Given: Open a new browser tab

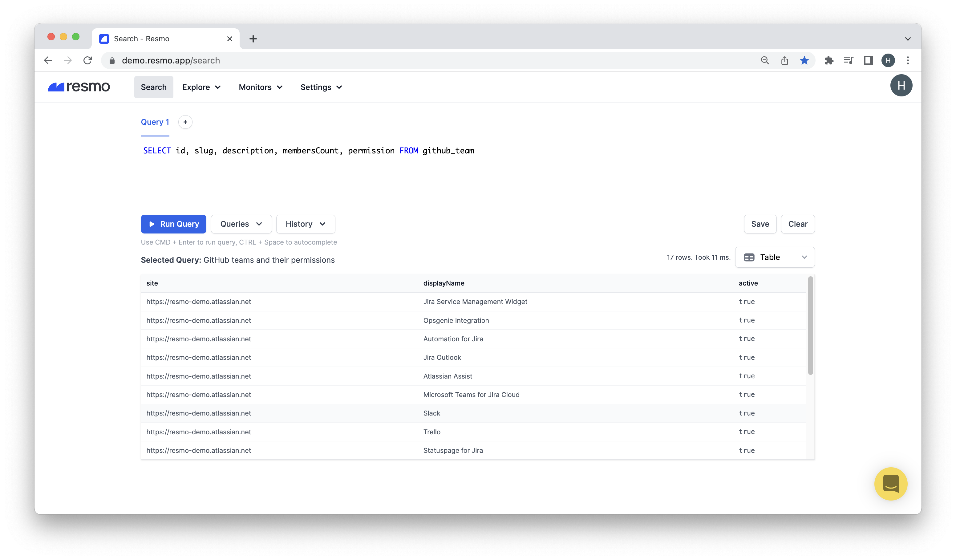Looking at the screenshot, I should (x=253, y=39).
